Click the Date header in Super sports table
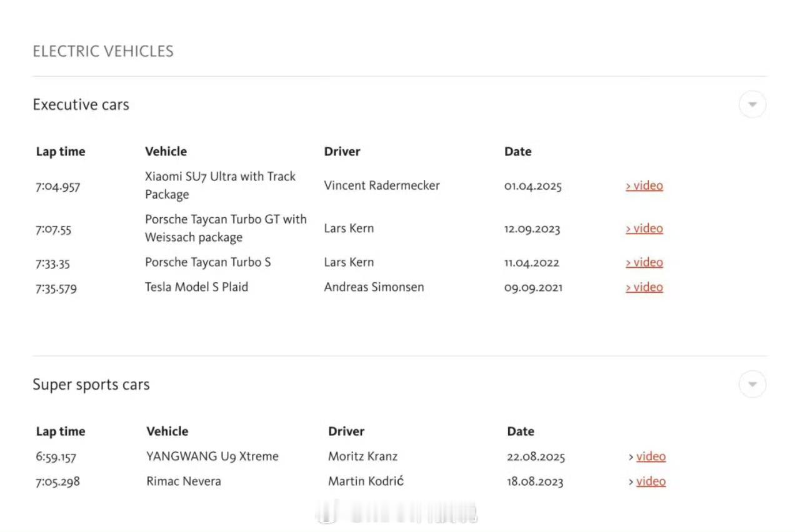795x532 pixels. 520,431
